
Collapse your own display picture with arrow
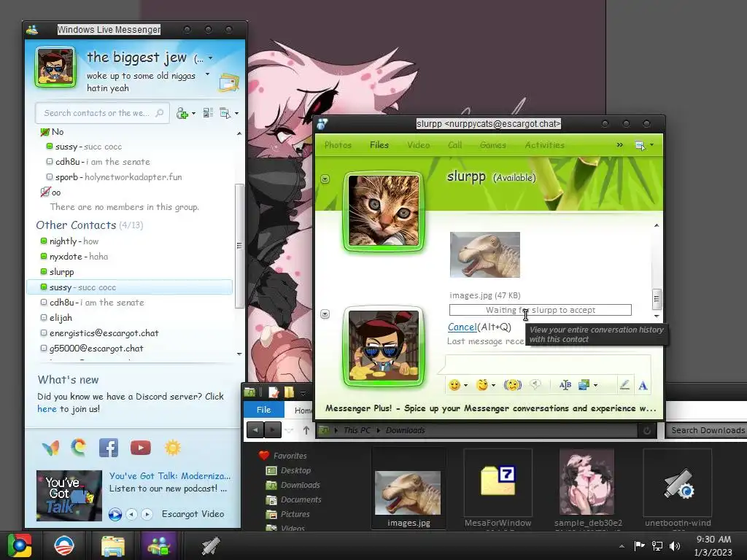325,314
